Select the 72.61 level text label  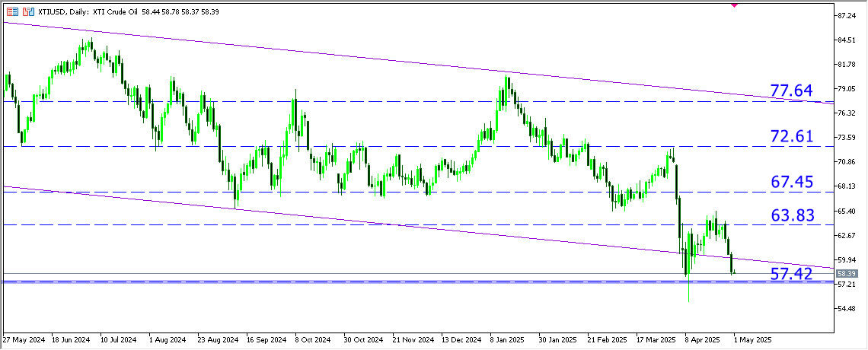[792, 137]
